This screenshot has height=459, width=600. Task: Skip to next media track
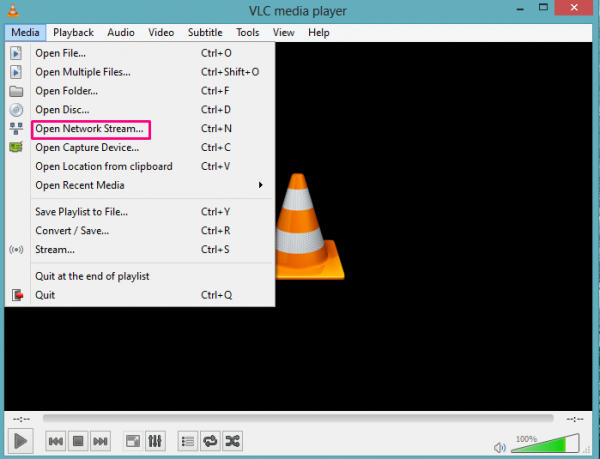[100, 441]
